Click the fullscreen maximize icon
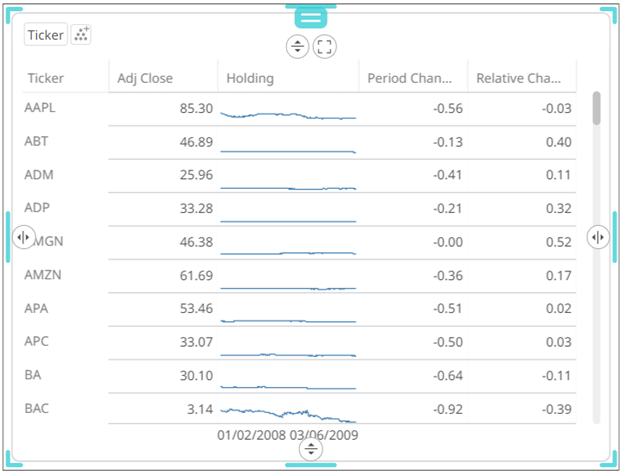Viewport: 624px width, 475px height. tap(324, 46)
